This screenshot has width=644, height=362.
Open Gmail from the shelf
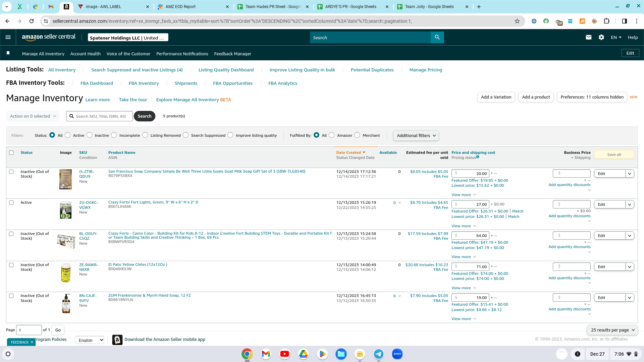(266, 354)
